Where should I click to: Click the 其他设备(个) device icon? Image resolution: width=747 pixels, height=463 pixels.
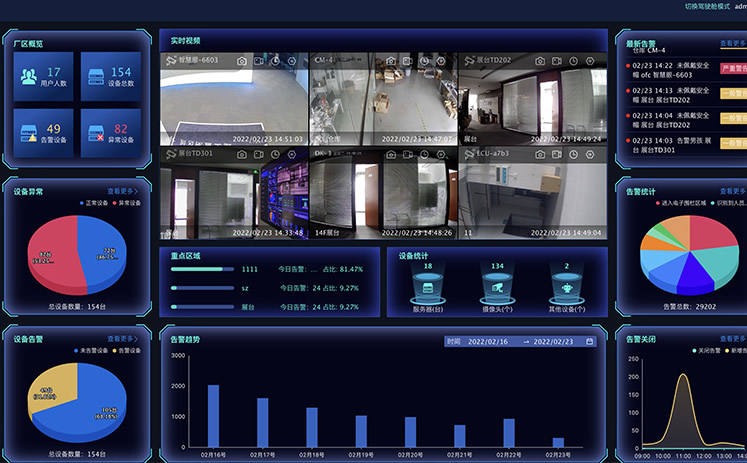[567, 288]
